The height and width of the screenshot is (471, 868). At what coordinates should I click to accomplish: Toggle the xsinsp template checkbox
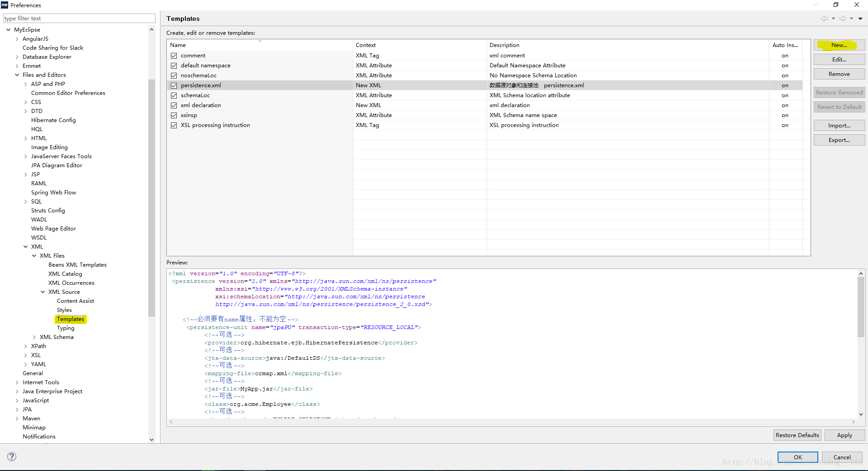174,115
